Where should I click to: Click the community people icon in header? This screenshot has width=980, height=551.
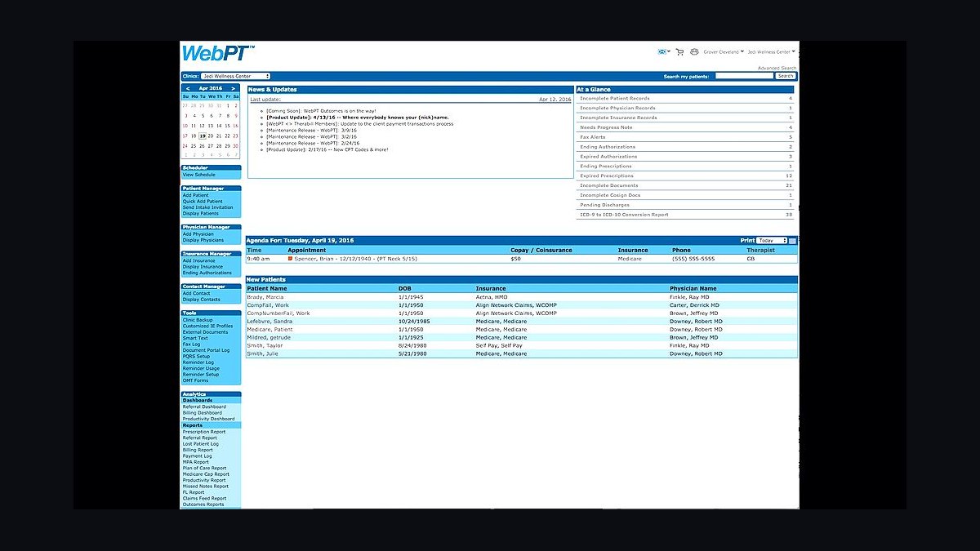pyautogui.click(x=694, y=51)
